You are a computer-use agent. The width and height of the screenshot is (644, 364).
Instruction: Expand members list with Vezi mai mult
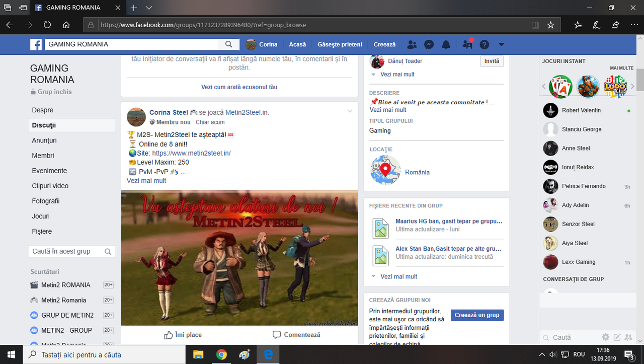coord(397,75)
